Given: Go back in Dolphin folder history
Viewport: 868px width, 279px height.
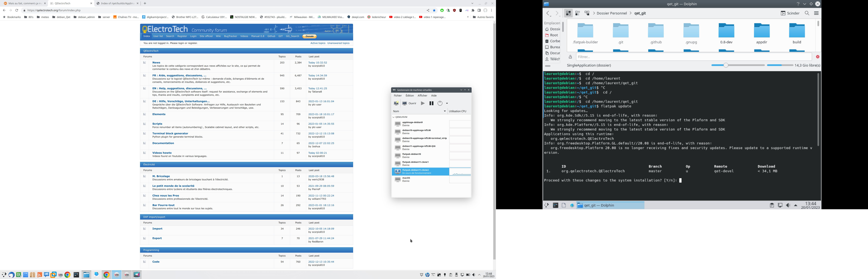Looking at the screenshot, I should click(548, 13).
